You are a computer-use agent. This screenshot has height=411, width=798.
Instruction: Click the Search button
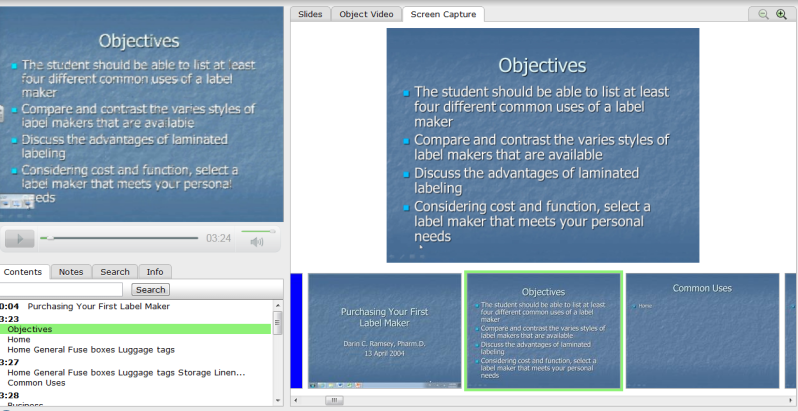pyautogui.click(x=151, y=289)
